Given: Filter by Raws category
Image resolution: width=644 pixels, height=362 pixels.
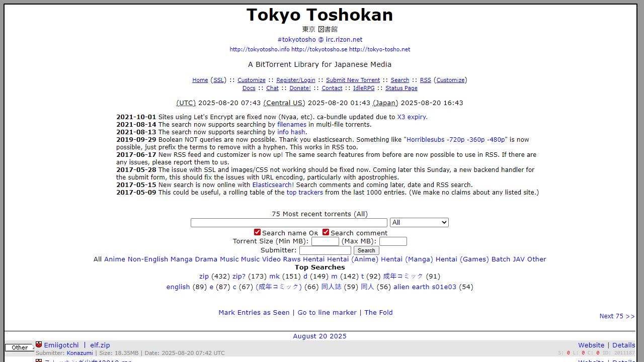Looking at the screenshot, I should click(x=292, y=259).
